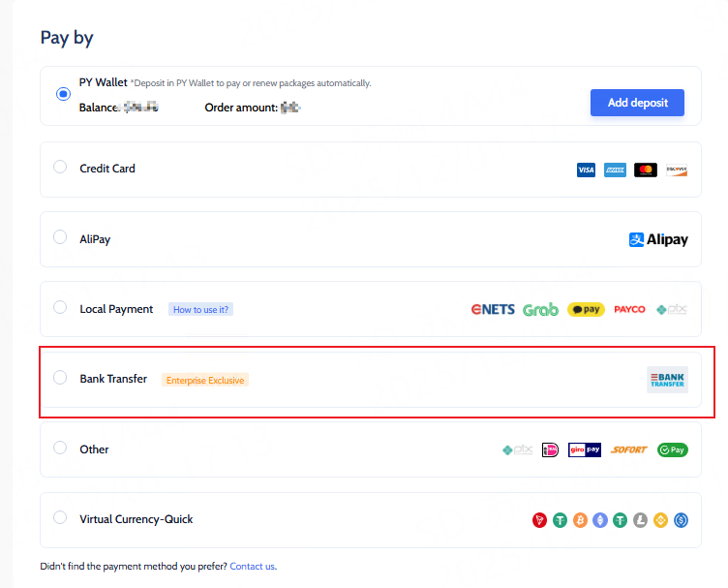Click the Virtual Currency-Quick label

pos(136,519)
